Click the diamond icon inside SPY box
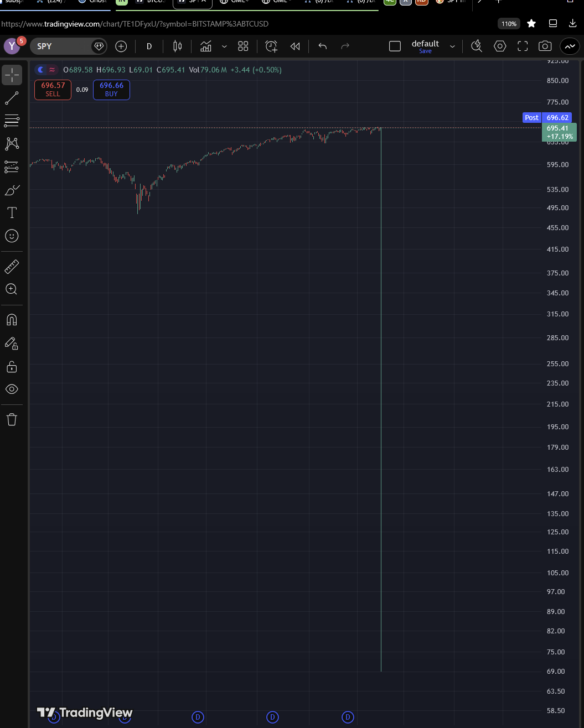Image resolution: width=584 pixels, height=728 pixels. point(99,46)
